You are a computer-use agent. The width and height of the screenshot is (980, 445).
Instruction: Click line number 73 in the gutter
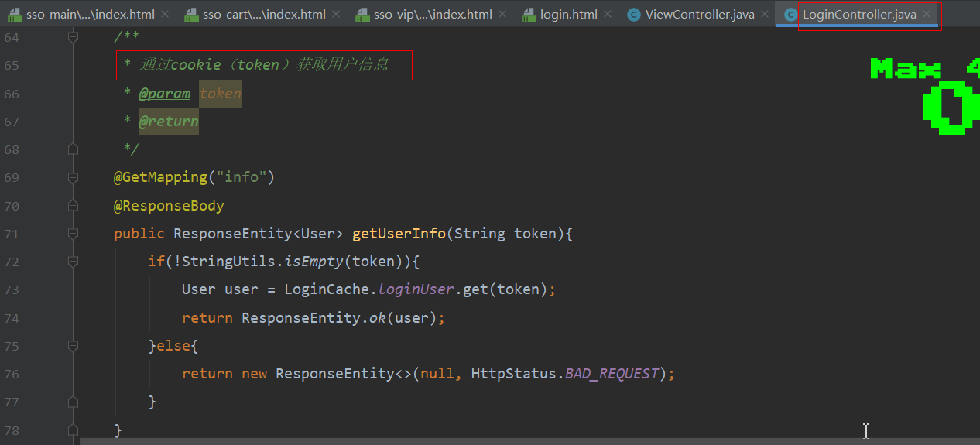pos(12,289)
